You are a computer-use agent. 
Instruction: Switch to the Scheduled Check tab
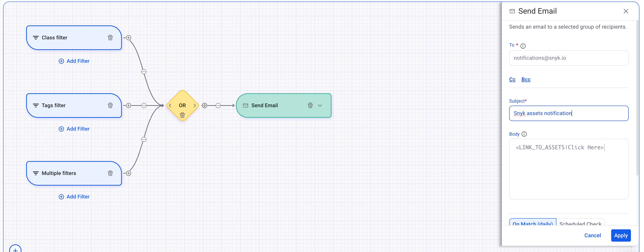tap(580, 223)
